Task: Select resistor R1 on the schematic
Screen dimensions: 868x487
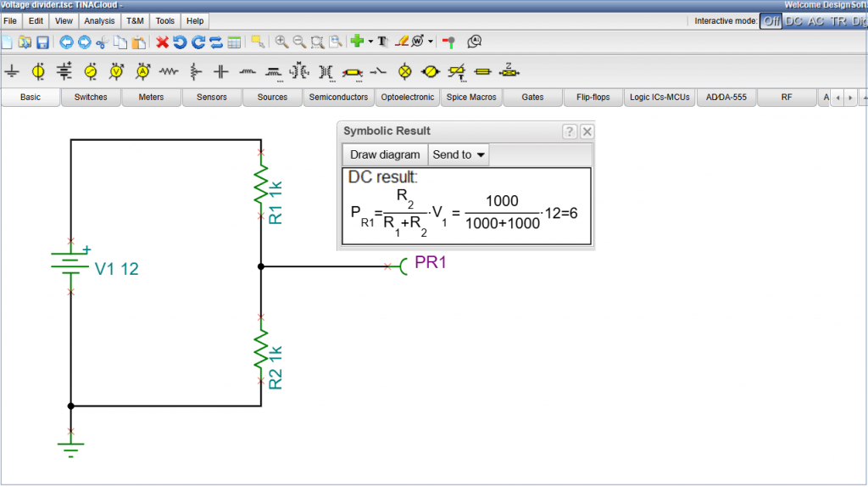Action: coord(260,182)
